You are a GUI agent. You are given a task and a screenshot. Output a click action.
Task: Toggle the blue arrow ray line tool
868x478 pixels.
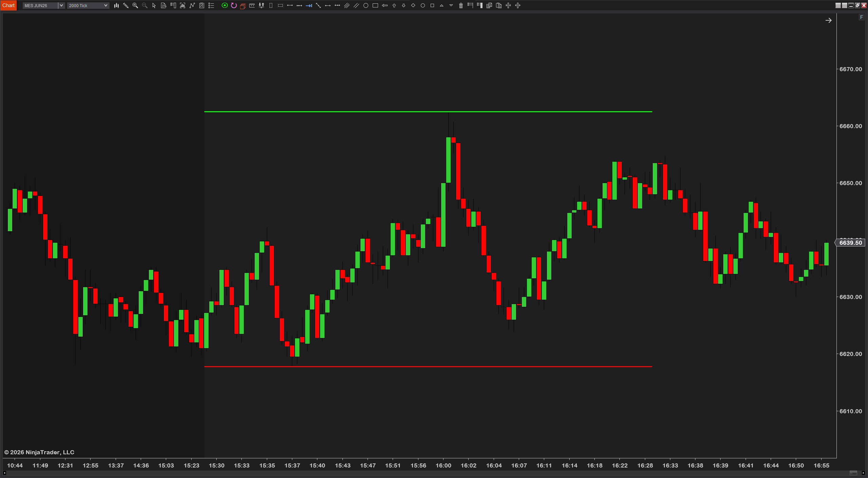tap(309, 5)
